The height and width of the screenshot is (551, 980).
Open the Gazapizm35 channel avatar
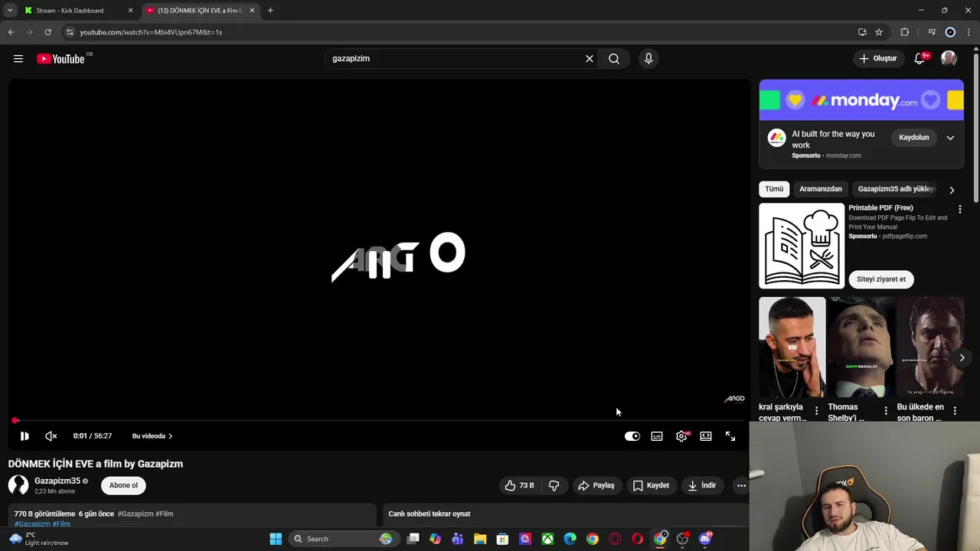tap(18, 485)
